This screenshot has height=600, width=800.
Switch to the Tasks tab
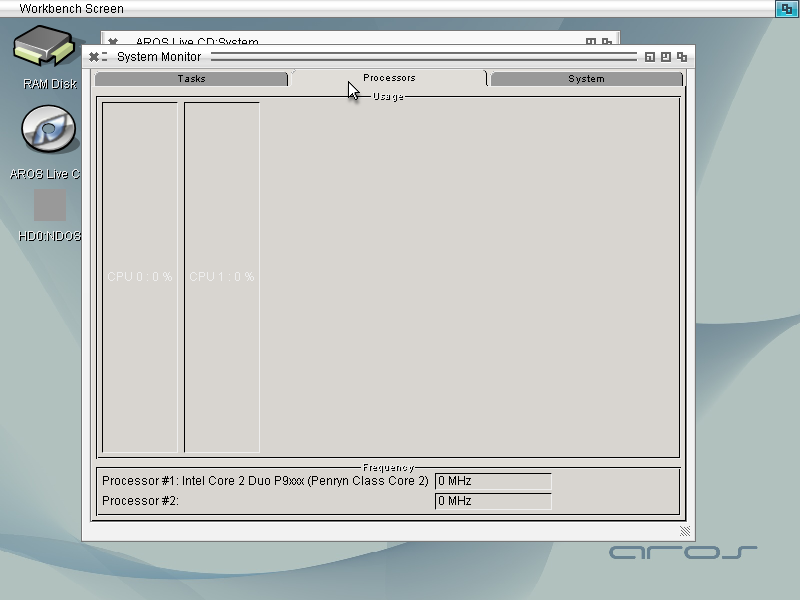191,79
